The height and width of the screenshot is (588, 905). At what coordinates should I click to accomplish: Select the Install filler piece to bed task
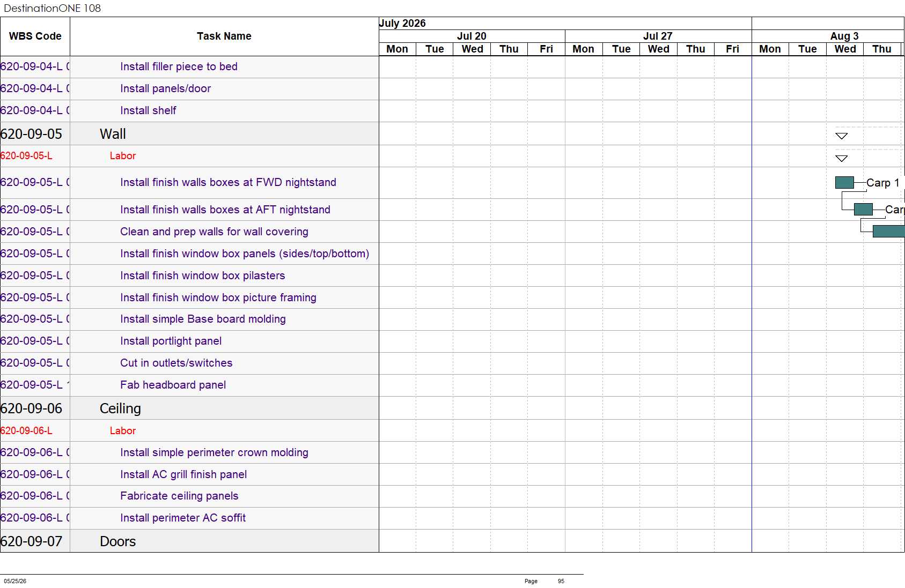click(x=179, y=66)
